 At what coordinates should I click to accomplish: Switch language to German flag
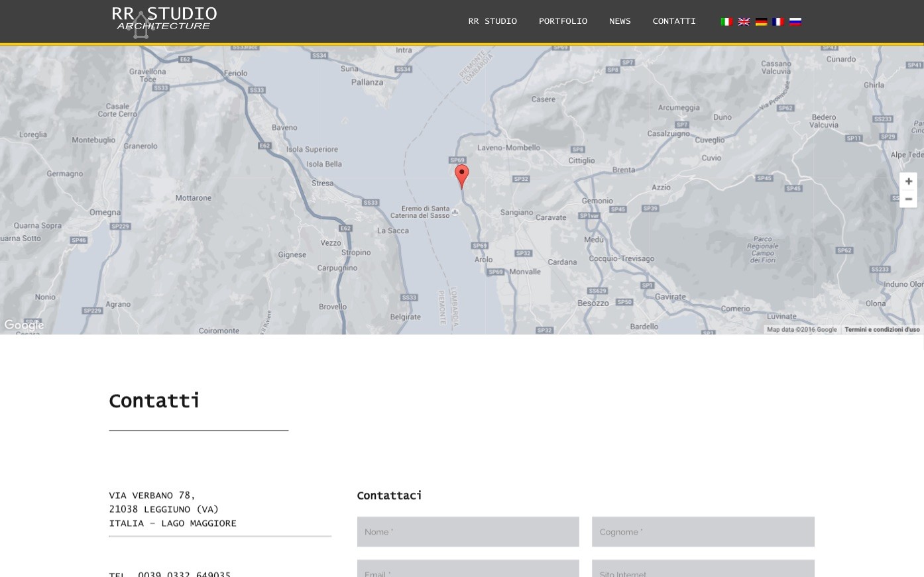pos(761,21)
